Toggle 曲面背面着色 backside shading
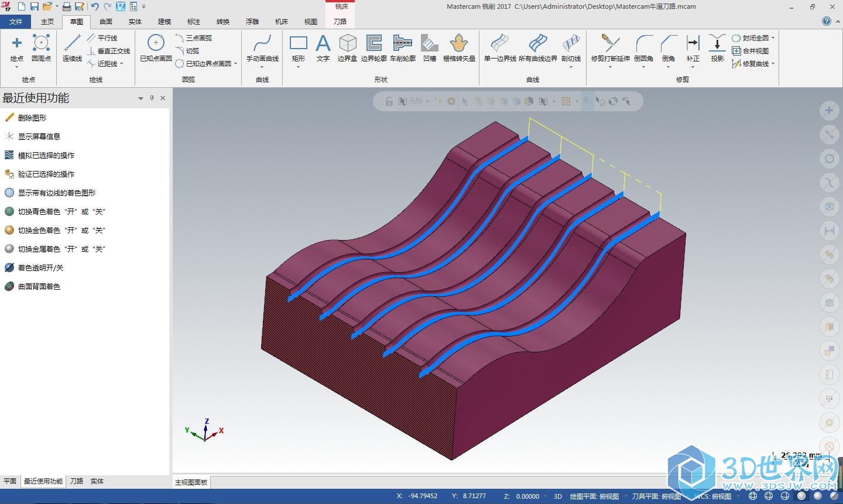843x504 pixels. point(32,286)
